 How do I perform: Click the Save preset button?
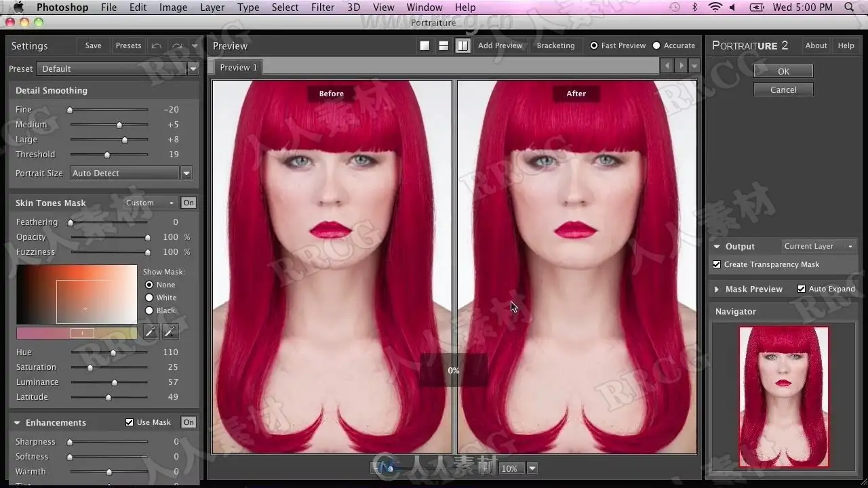coord(93,45)
